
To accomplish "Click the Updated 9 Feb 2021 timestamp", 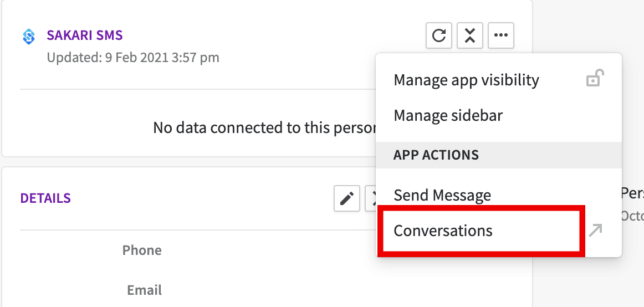I will click(x=133, y=58).
